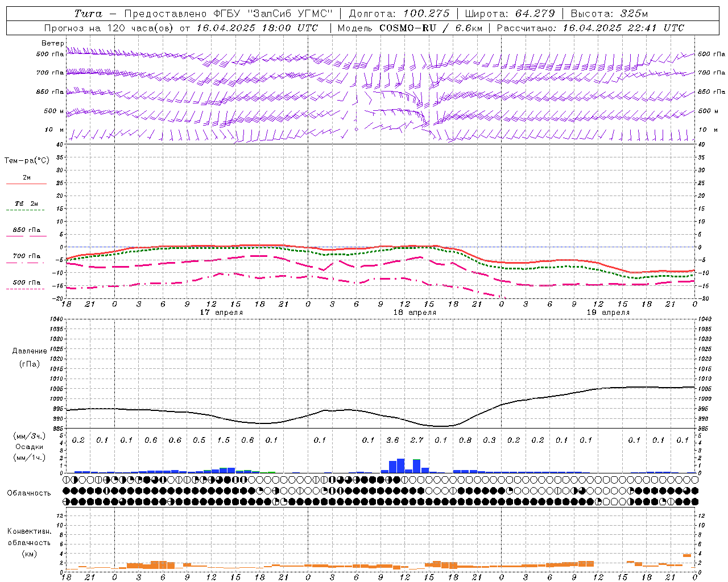Click the 'Облачность' cloudiness label
Screen dimensions: 728x582
tap(29, 493)
